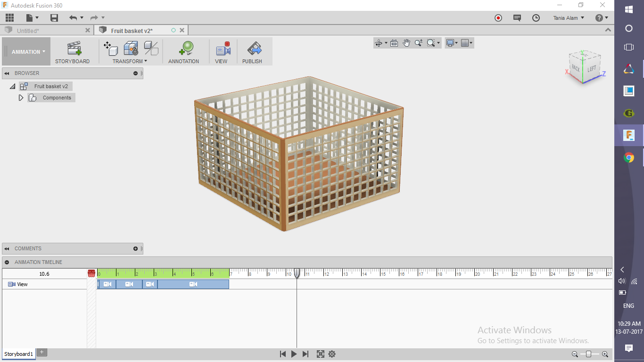
Task: Select the Pan hand tool
Action: (406, 43)
